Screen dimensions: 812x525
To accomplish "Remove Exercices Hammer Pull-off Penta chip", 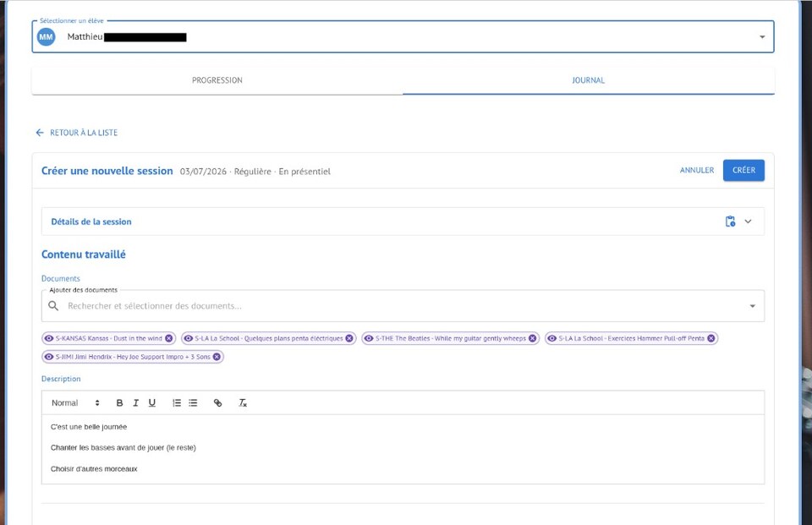I will pyautogui.click(x=711, y=339).
